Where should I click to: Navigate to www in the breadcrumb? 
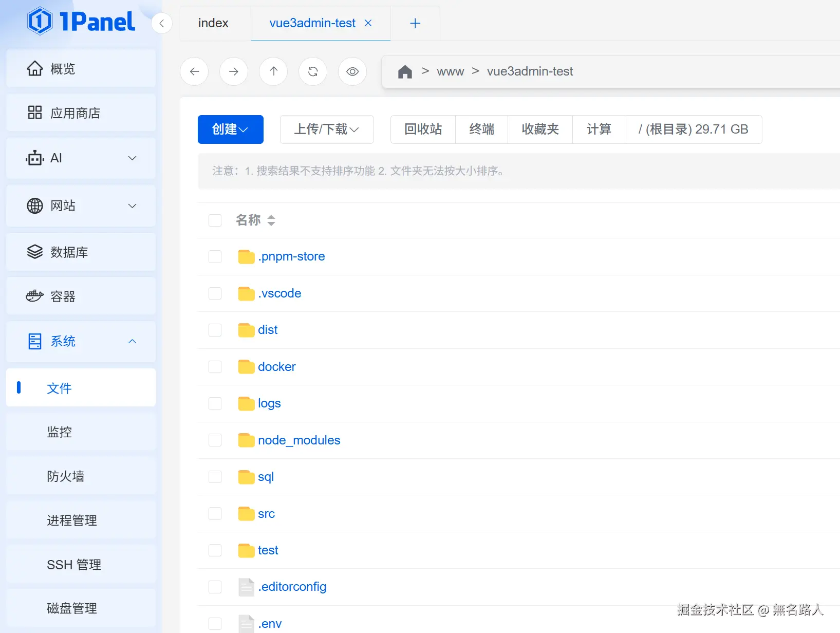pos(451,71)
